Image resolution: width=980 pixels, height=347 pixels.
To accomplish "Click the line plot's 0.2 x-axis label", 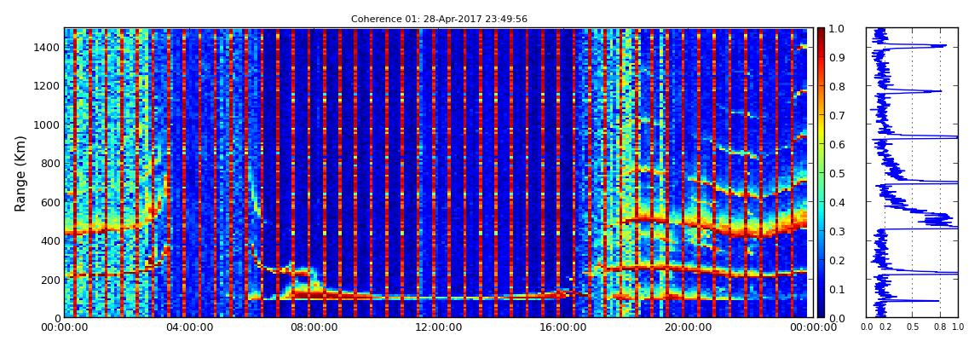I will (885, 327).
